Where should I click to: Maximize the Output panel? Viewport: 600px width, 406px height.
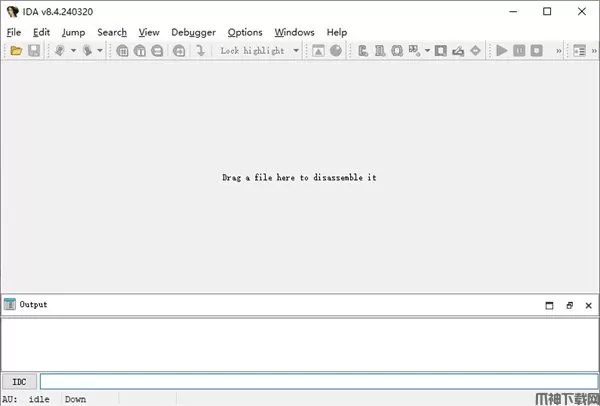coord(549,305)
